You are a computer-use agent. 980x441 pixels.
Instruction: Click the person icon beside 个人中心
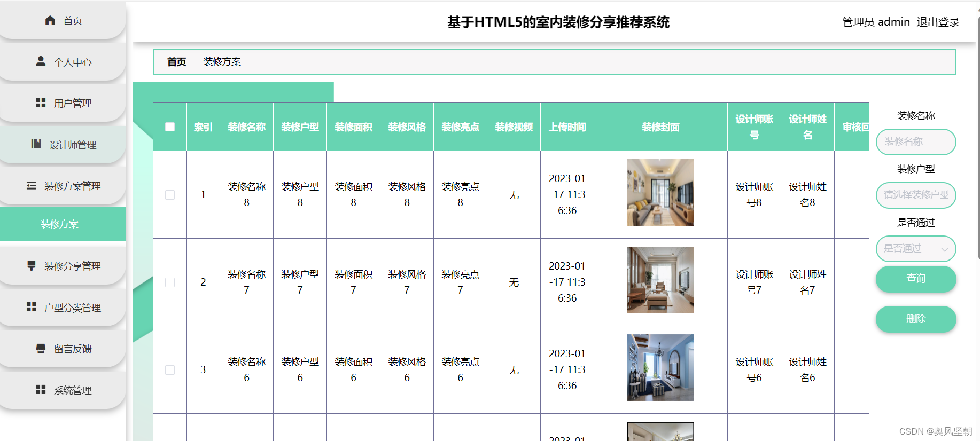pos(41,61)
